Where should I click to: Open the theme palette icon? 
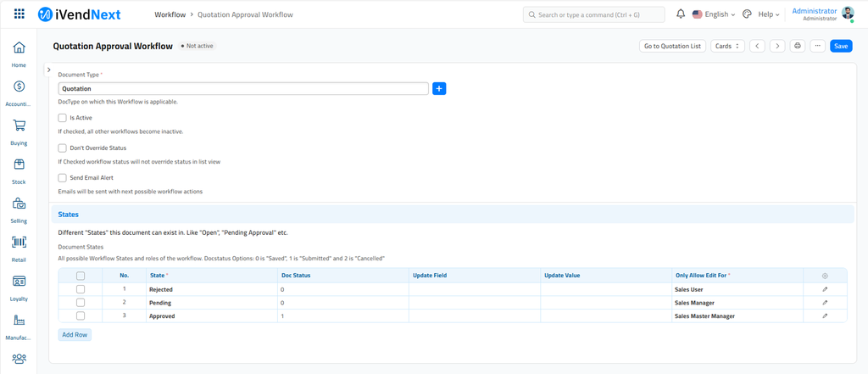click(x=747, y=14)
